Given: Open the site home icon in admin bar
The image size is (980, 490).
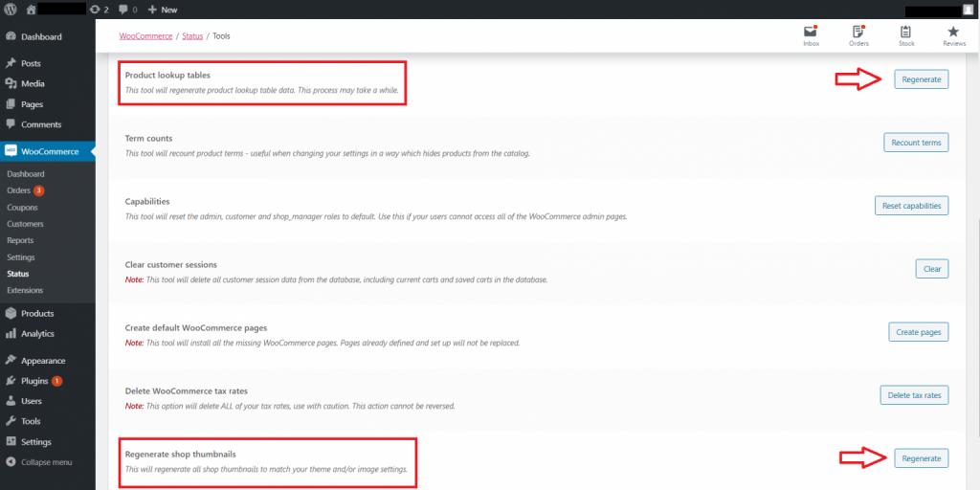Looking at the screenshot, I should coord(32,10).
